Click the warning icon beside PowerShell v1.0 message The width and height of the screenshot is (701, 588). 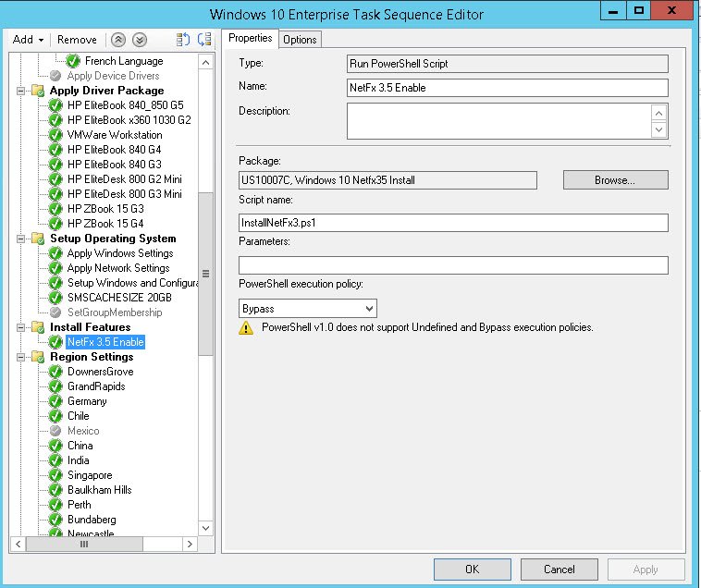tap(246, 328)
